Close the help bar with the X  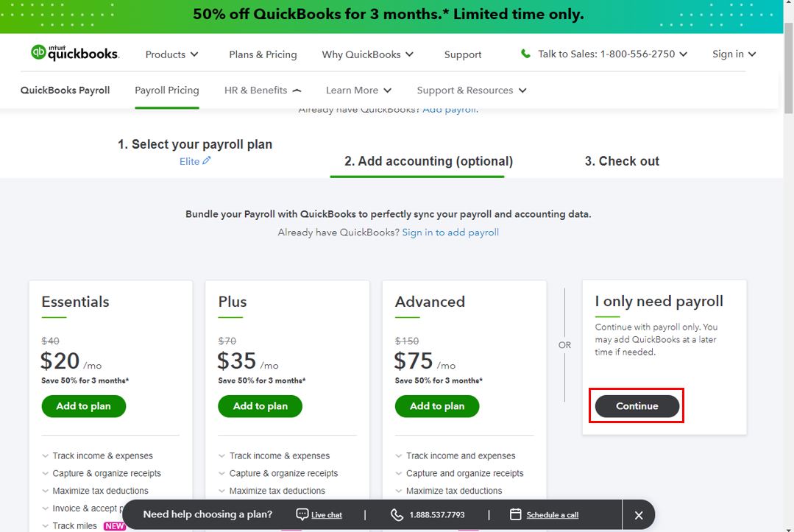click(x=639, y=515)
